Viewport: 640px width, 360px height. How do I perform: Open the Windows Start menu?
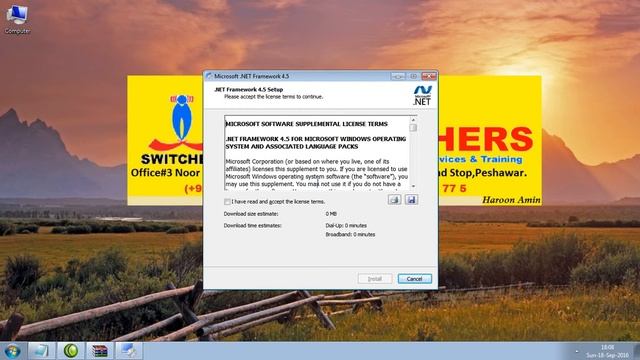[x=12, y=351]
